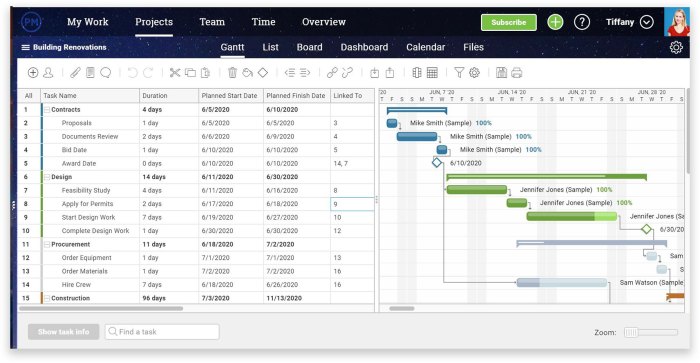700x363 pixels.
Task: Switch to the Board view tab
Action: pyautogui.click(x=309, y=47)
